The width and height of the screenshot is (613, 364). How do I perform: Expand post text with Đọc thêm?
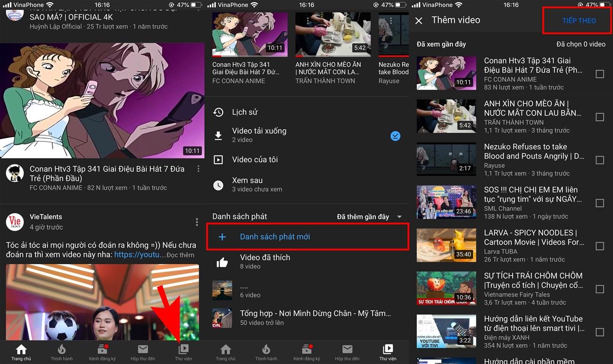[180, 255]
